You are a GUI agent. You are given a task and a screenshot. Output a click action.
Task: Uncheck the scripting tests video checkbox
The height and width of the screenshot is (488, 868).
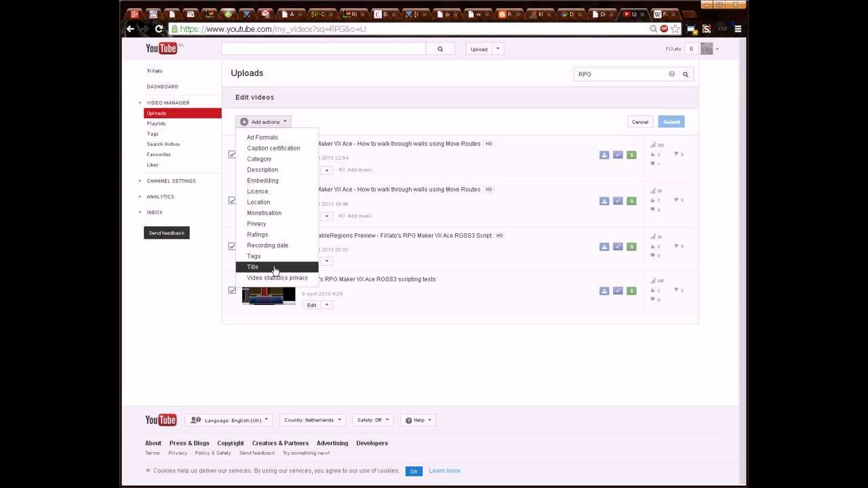232,290
